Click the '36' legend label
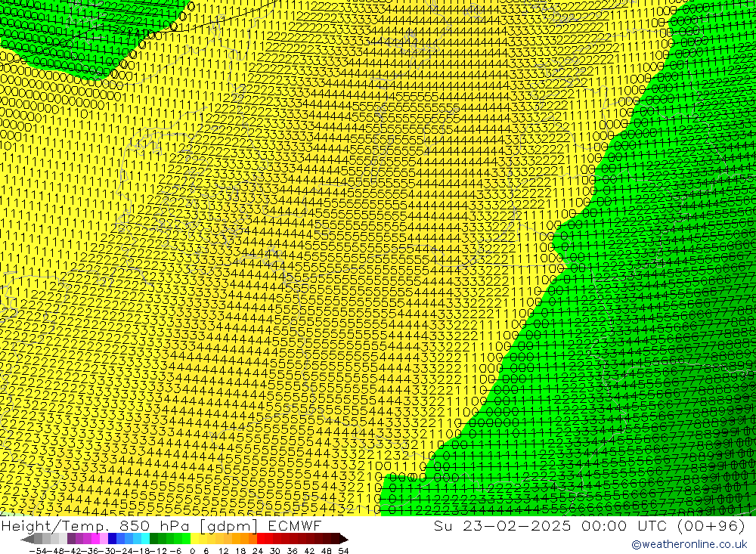 292,551
